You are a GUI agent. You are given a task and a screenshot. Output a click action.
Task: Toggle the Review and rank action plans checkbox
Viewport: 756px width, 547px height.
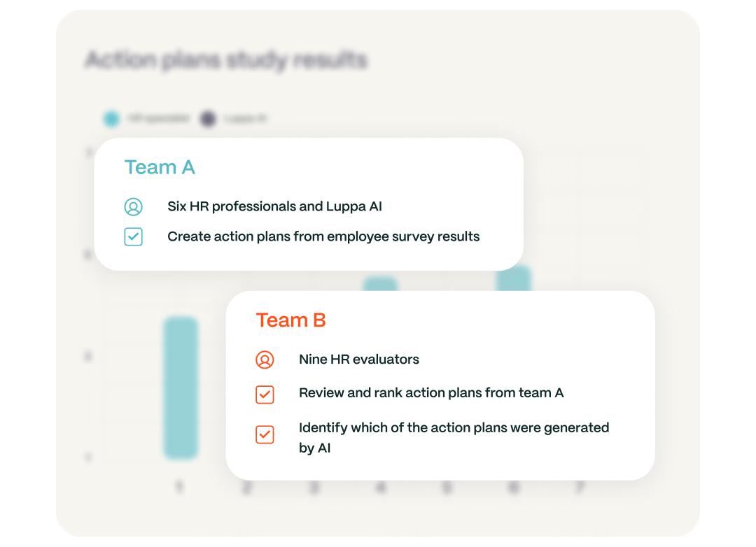point(265,394)
